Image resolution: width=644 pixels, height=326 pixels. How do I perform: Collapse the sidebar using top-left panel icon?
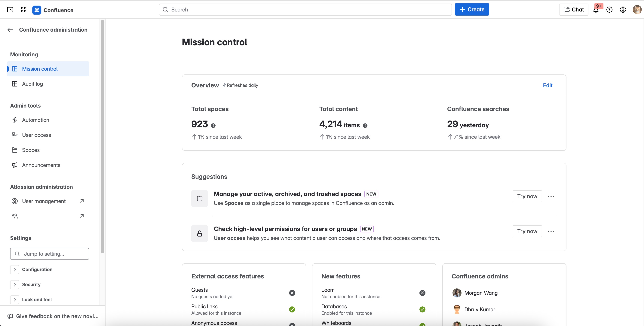pos(10,10)
